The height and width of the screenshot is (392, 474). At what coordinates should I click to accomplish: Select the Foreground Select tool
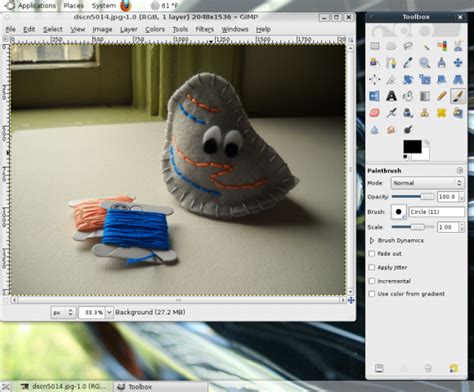coord(375,63)
